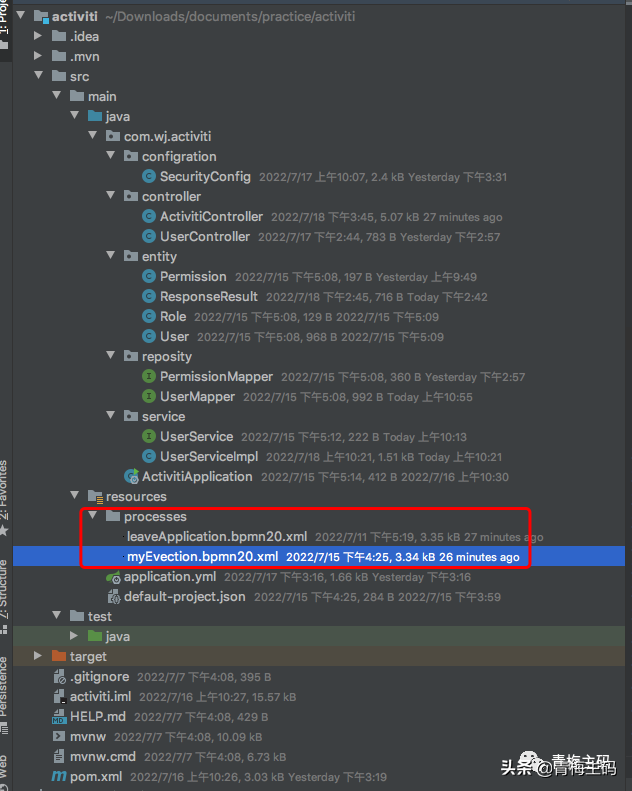Expand the java folder under test
632x791 pixels.
[x=74, y=635]
